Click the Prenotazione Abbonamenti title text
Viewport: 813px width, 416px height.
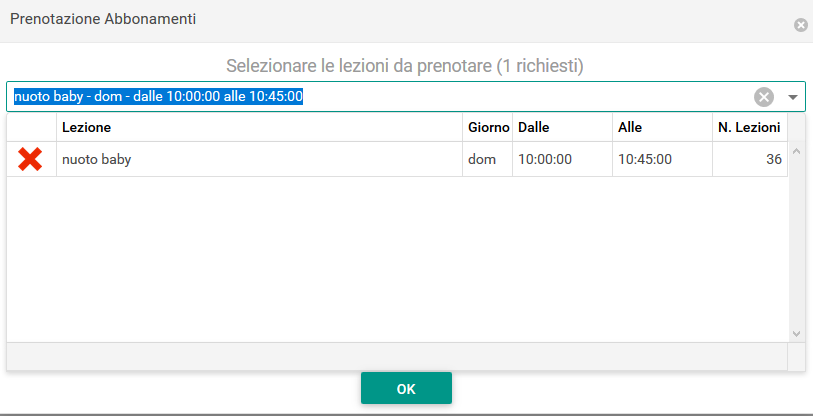click(x=103, y=20)
